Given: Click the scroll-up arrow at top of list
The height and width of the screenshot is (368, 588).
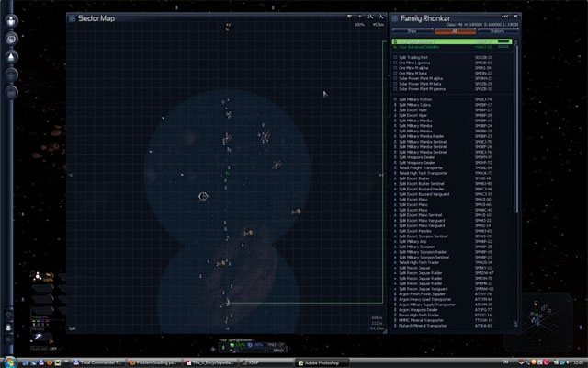Looking at the screenshot, I should pyautogui.click(x=516, y=42).
